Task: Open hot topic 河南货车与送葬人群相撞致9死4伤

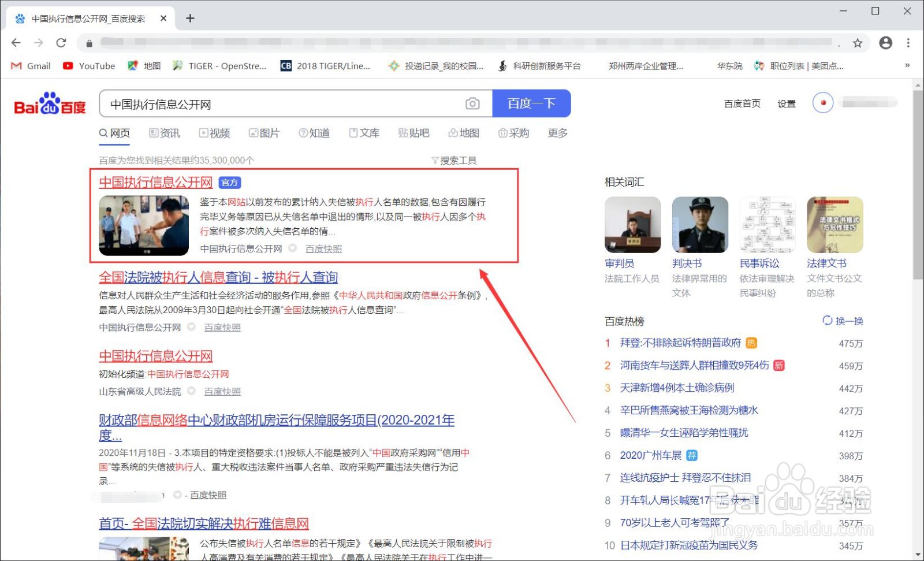Action: (695, 365)
